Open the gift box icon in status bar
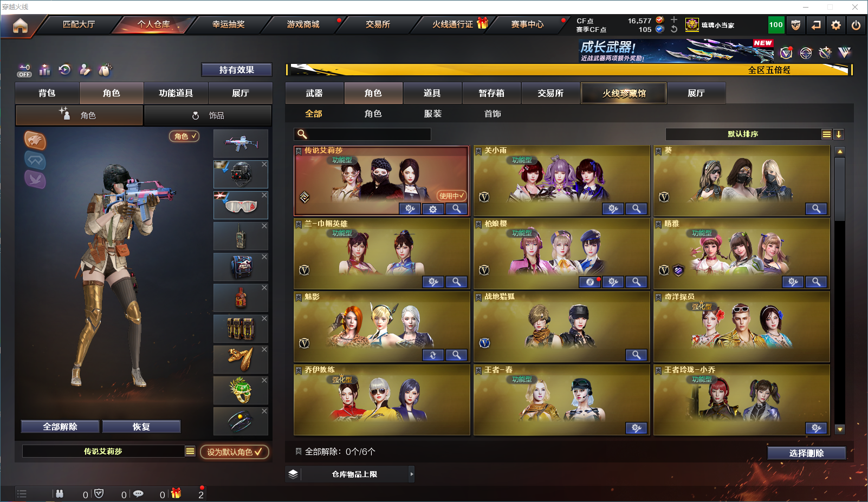Screen dimensions: 868x502 [176, 493]
